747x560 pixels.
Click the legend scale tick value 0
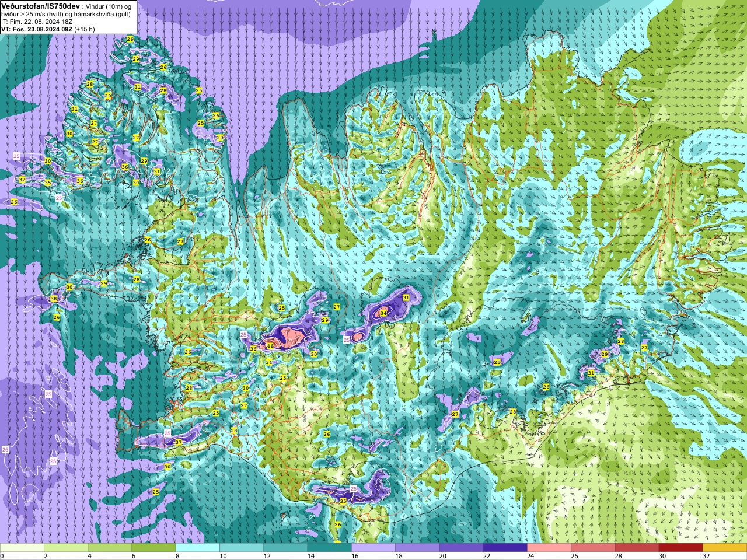pos(2,556)
